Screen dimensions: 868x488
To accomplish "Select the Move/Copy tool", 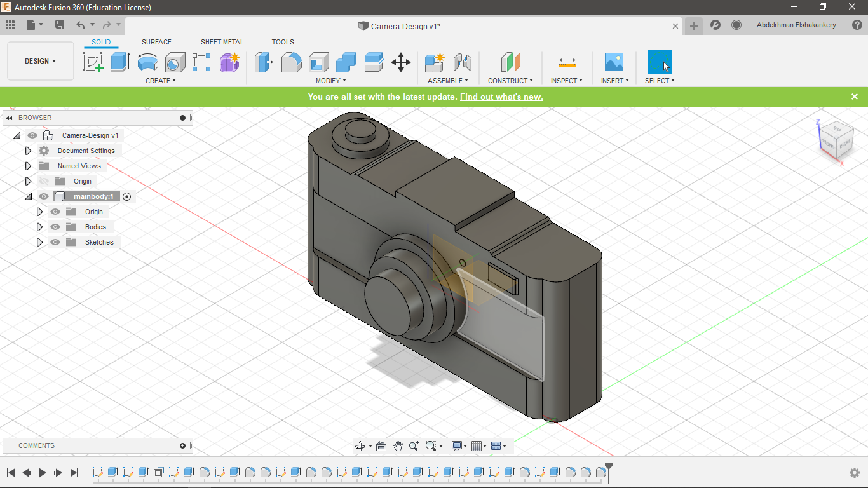I will click(x=401, y=62).
